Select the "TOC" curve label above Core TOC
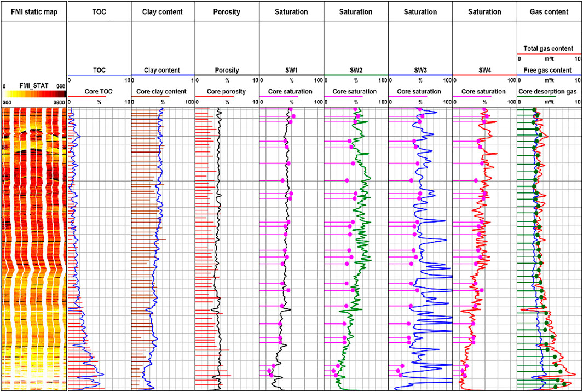 point(99,70)
